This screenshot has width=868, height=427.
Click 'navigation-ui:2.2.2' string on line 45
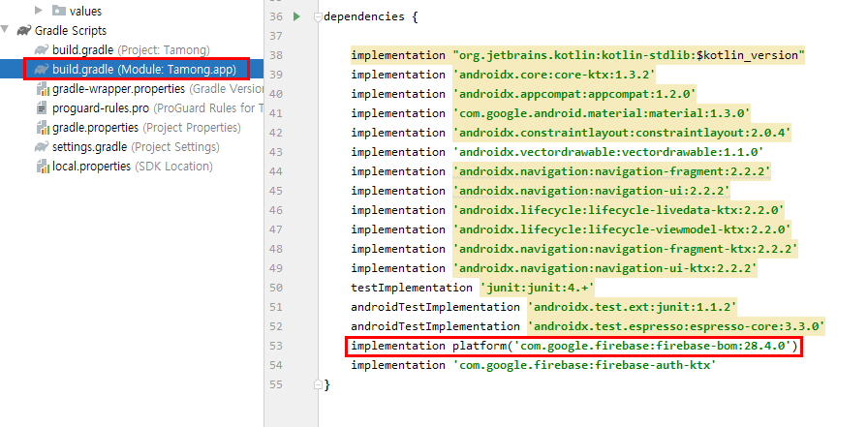point(591,191)
